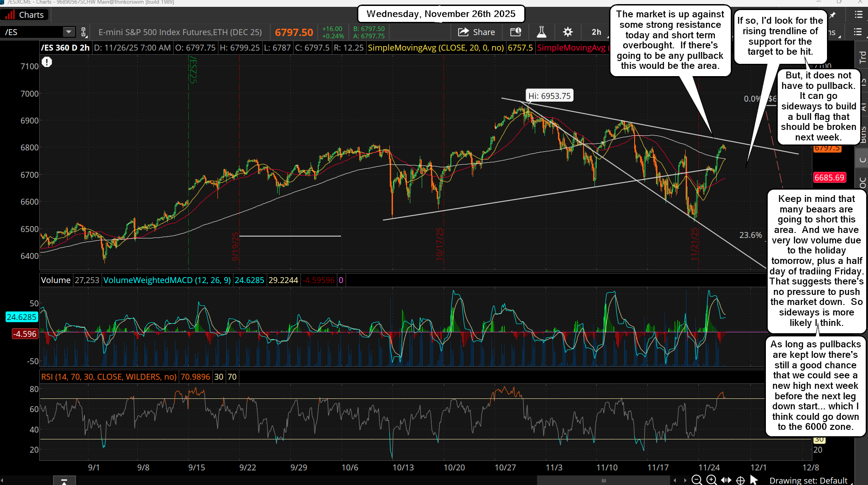
Task: Open the 2h timeframe selector
Action: [596, 32]
